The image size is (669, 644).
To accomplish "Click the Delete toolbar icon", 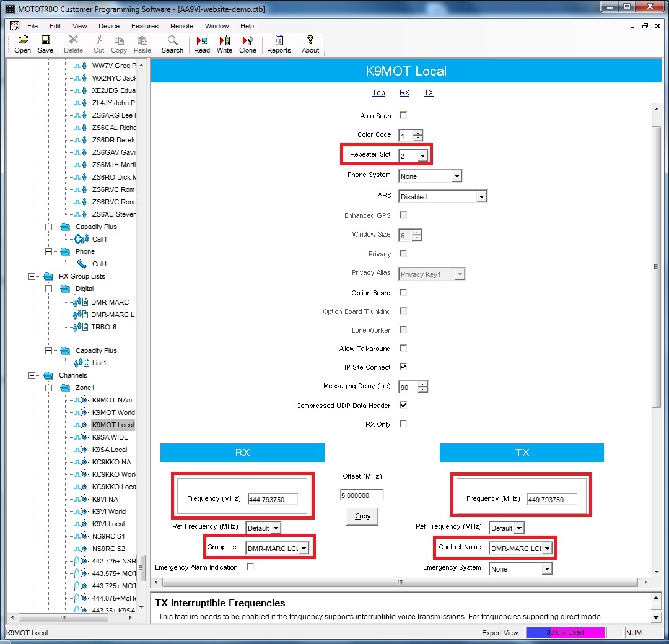I will click(73, 40).
